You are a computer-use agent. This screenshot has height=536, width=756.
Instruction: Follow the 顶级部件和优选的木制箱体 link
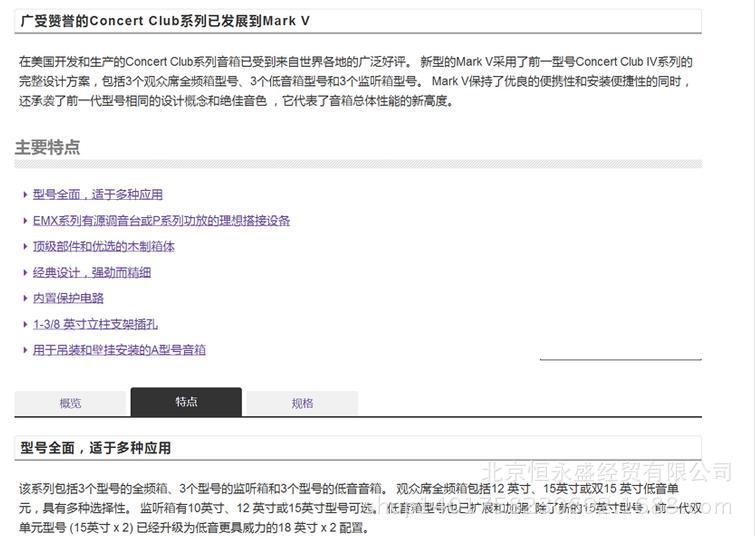tap(103, 247)
